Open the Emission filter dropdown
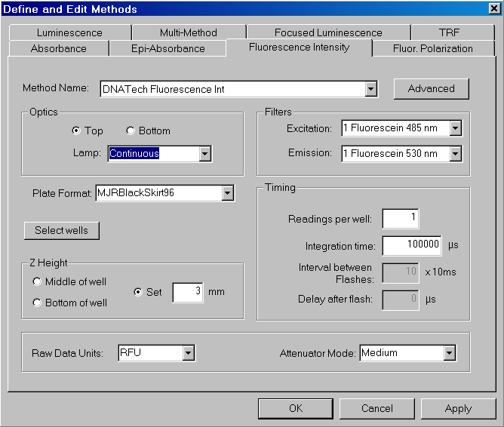 pos(455,154)
